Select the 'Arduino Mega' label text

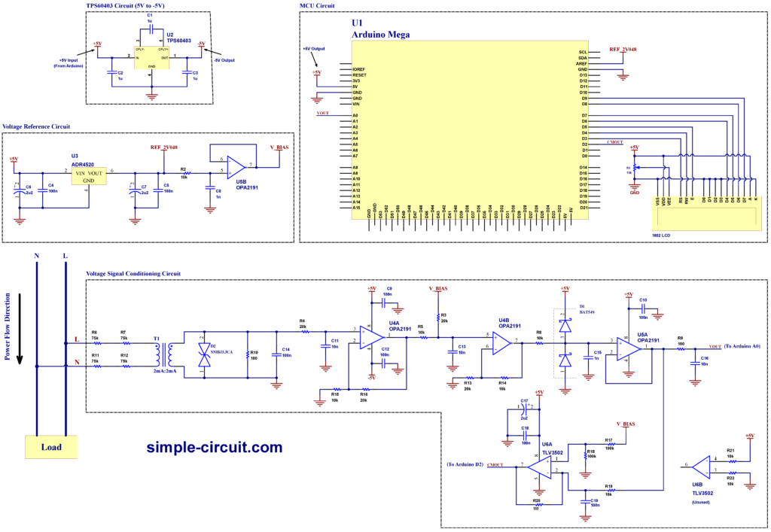(380, 35)
